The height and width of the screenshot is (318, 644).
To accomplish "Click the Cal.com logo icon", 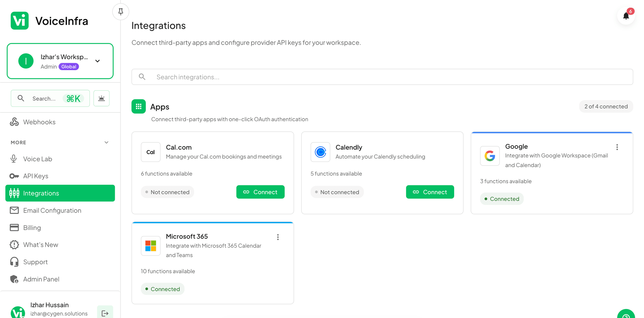I will coord(151,152).
